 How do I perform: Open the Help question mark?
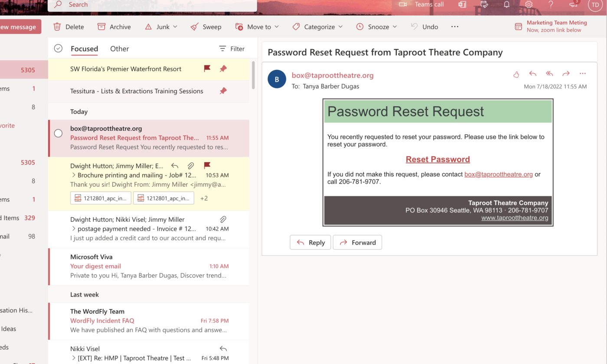pyautogui.click(x=551, y=4)
